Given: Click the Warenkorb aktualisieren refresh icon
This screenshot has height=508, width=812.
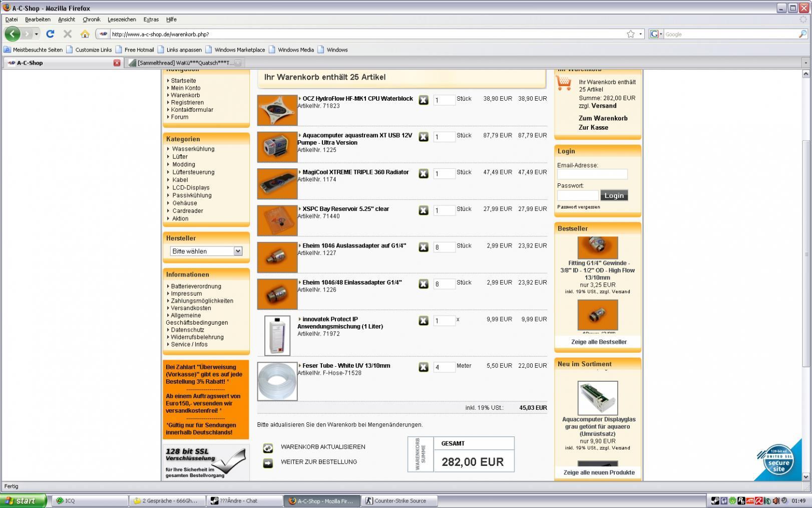Looking at the screenshot, I should pyautogui.click(x=268, y=448).
